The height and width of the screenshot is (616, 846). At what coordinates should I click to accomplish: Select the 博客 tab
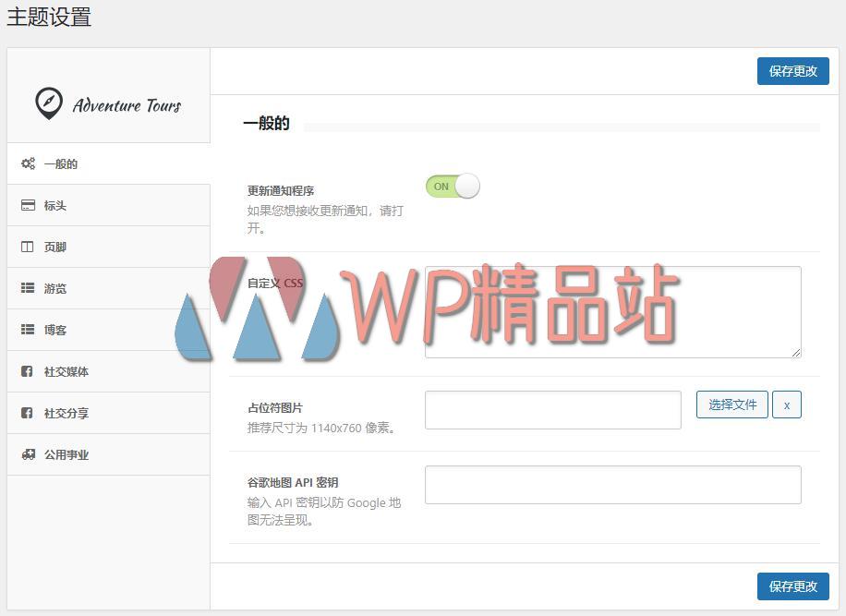pyautogui.click(x=55, y=330)
